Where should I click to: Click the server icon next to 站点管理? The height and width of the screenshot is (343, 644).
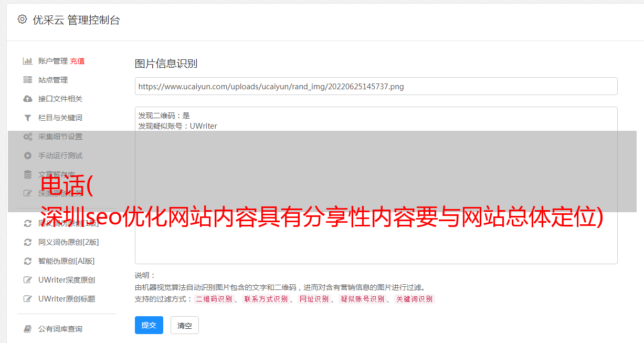pos(28,80)
